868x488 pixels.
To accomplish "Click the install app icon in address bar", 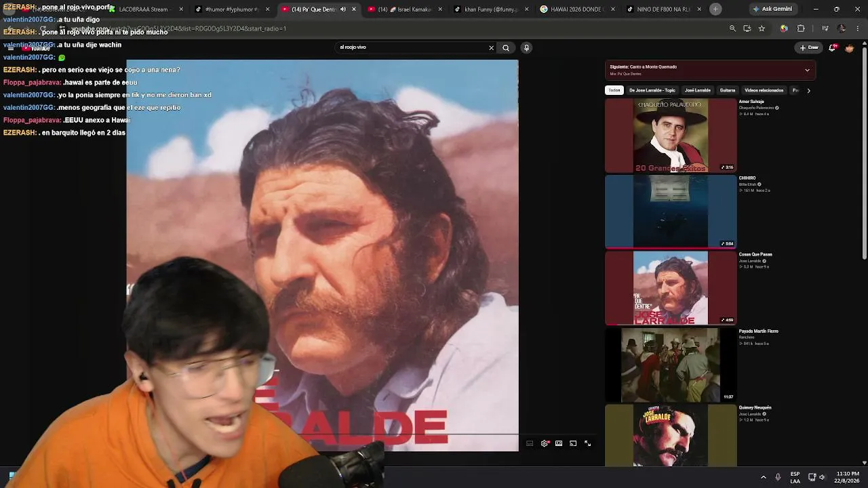I will pyautogui.click(x=747, y=28).
